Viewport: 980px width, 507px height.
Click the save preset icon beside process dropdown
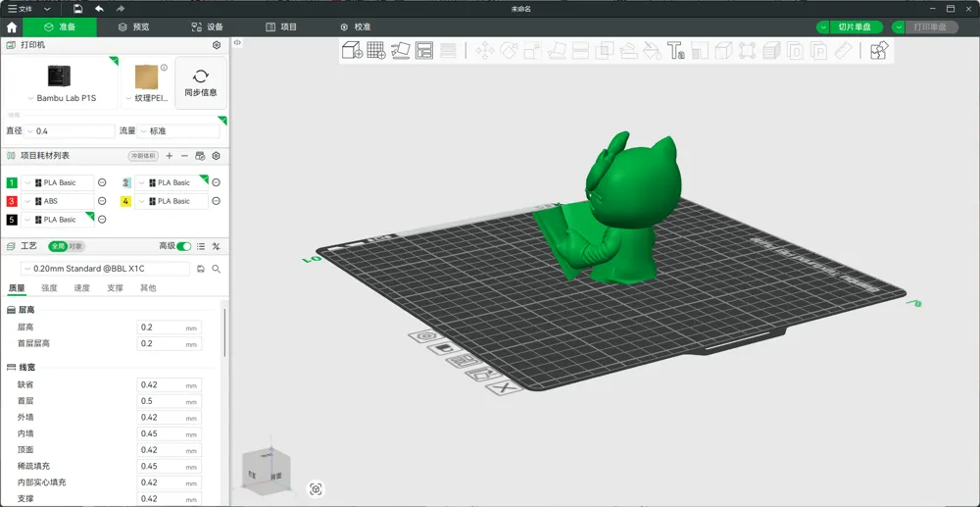(x=201, y=269)
